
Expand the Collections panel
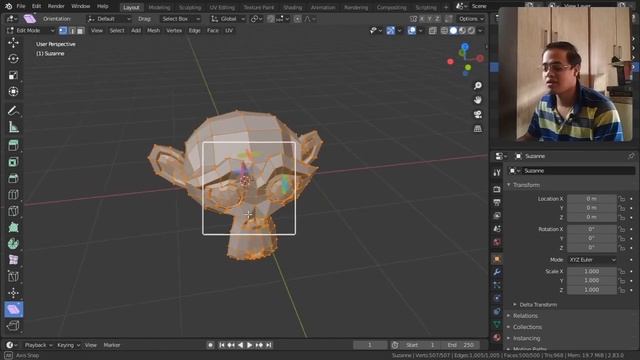click(x=527, y=327)
